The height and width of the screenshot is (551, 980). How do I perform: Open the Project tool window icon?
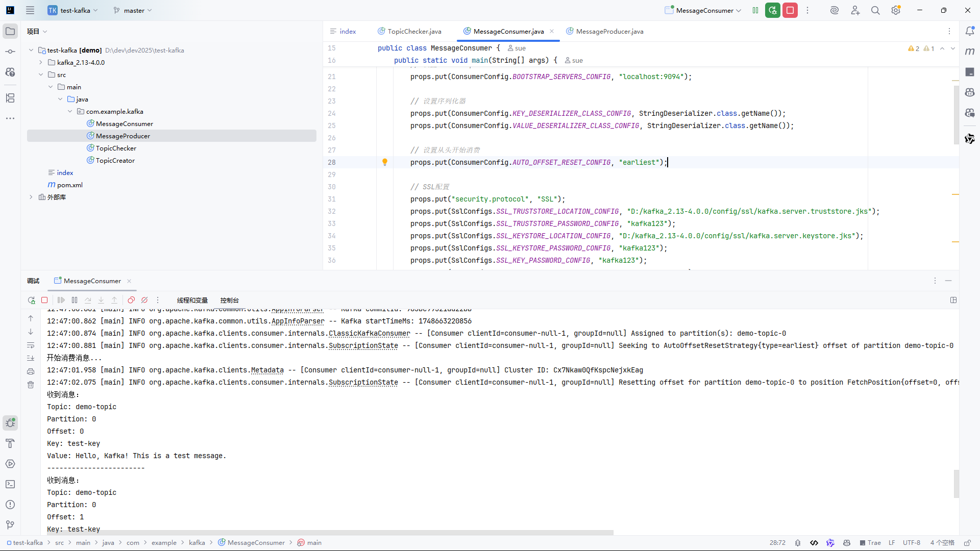pyautogui.click(x=10, y=31)
